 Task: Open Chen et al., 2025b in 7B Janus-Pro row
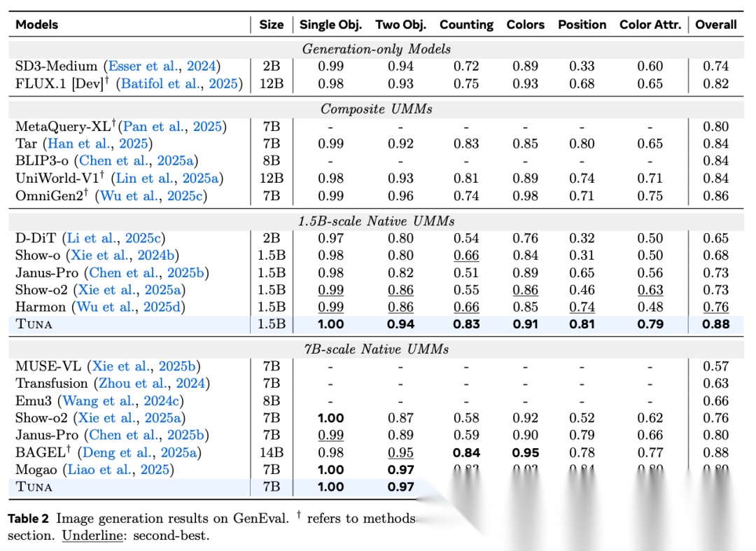click(146, 435)
